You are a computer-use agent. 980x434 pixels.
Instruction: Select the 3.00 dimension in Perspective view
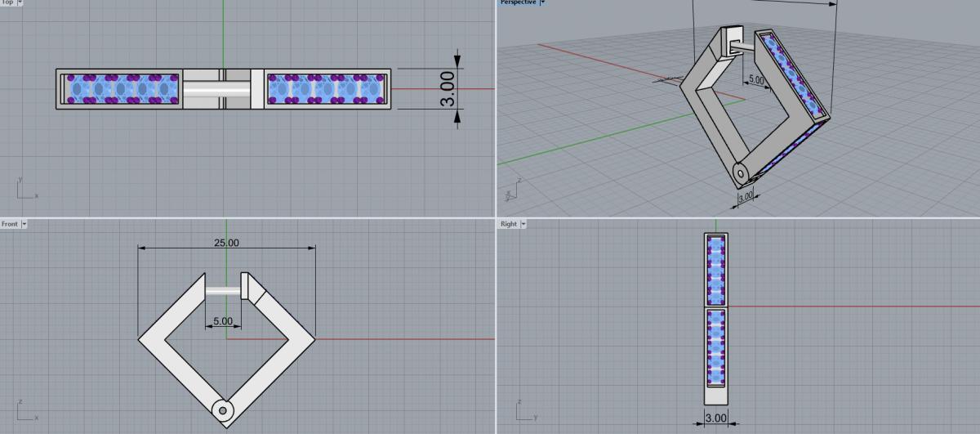coord(745,197)
